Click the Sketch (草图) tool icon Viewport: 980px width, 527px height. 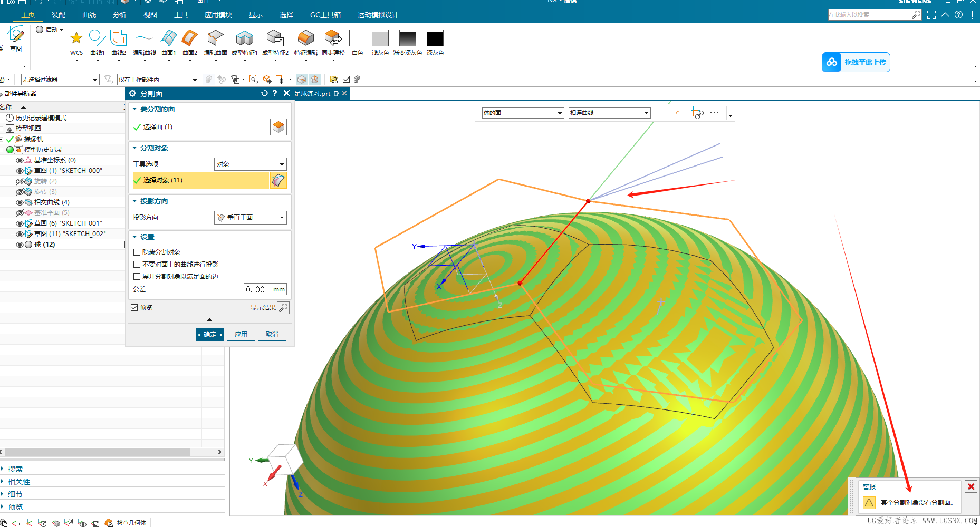16,36
